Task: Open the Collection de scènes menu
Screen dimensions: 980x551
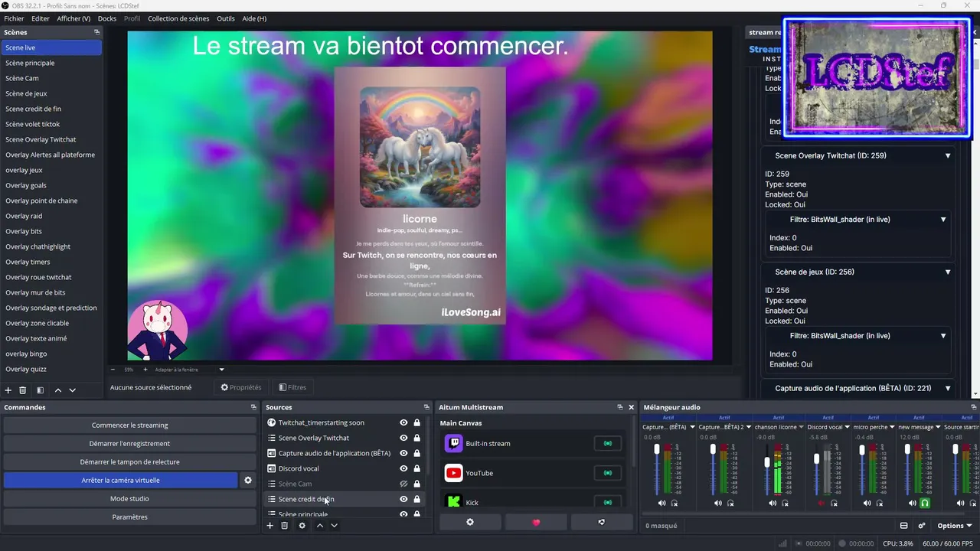Action: click(178, 18)
